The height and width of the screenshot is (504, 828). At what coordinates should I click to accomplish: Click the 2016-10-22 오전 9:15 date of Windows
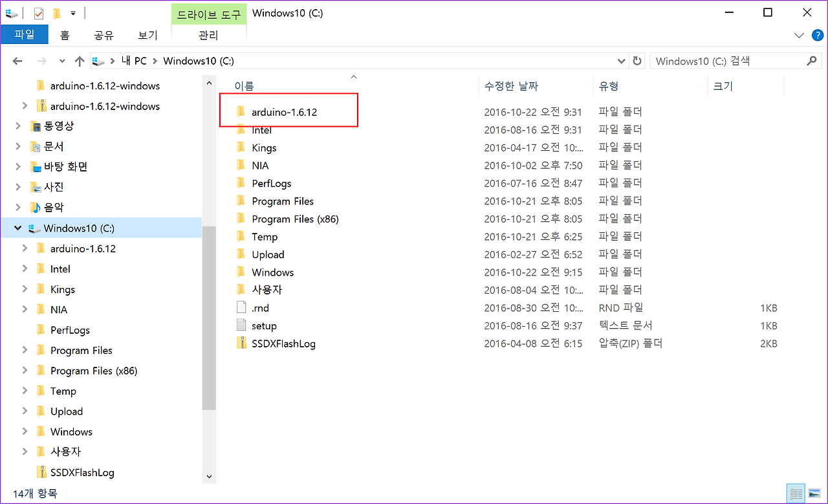point(533,272)
